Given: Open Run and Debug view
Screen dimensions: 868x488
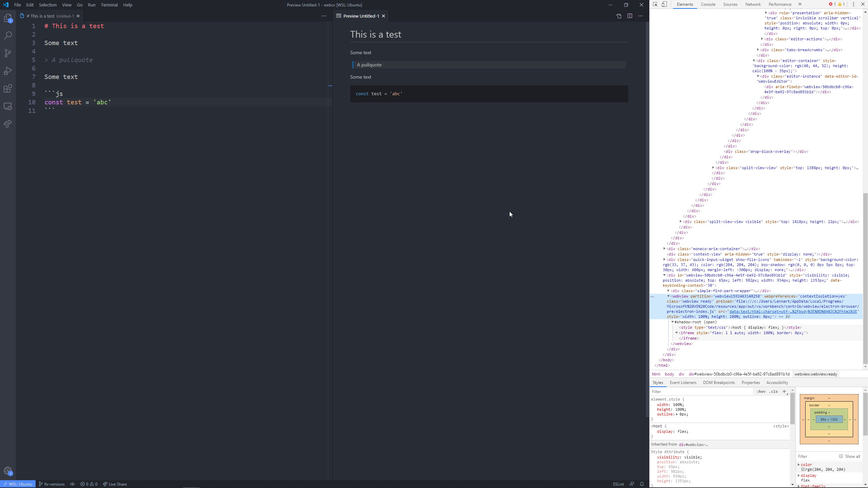Looking at the screenshot, I should (8, 71).
